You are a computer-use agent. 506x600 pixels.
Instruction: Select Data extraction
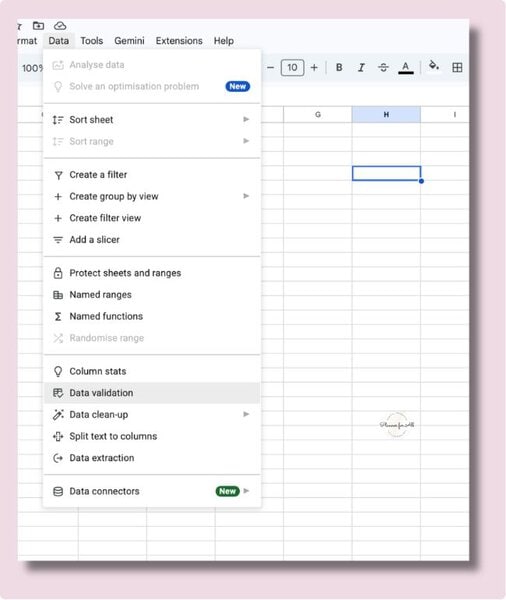click(152, 458)
